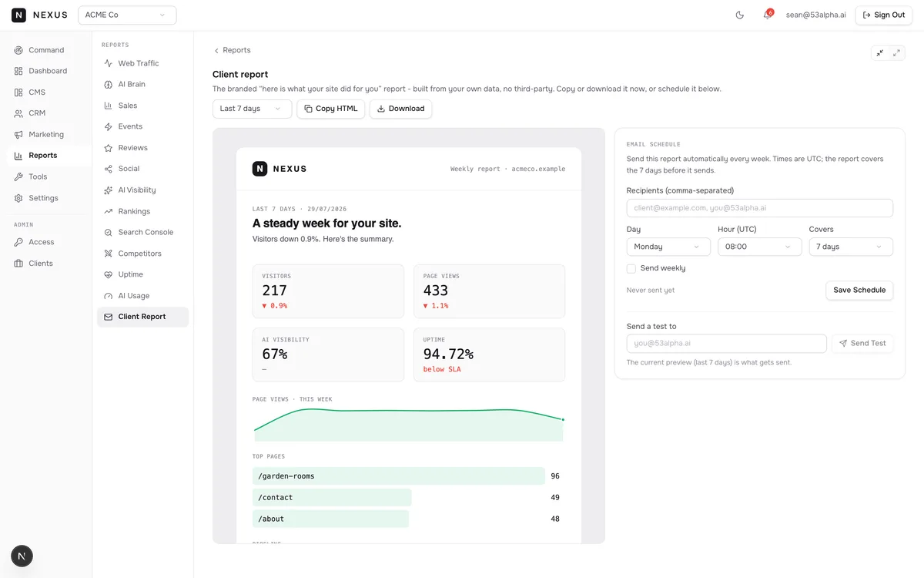Open the Search Console report
The width and height of the screenshot is (924, 578).
142,232
